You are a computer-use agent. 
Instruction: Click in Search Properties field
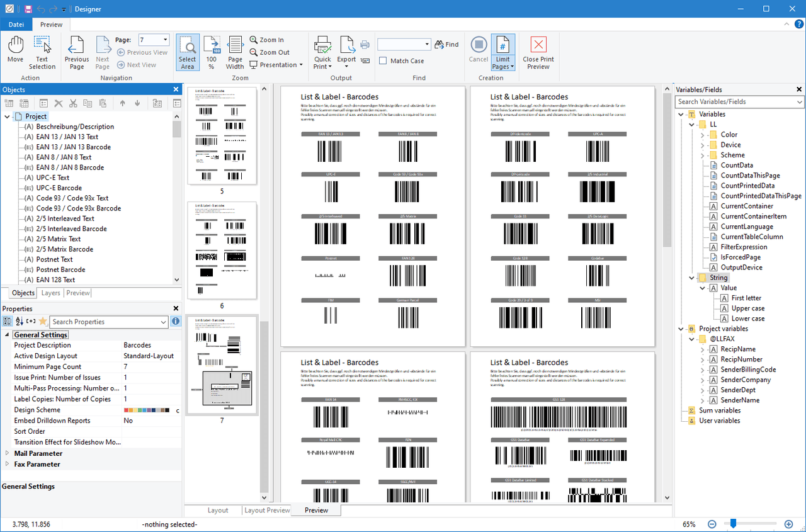coord(108,322)
